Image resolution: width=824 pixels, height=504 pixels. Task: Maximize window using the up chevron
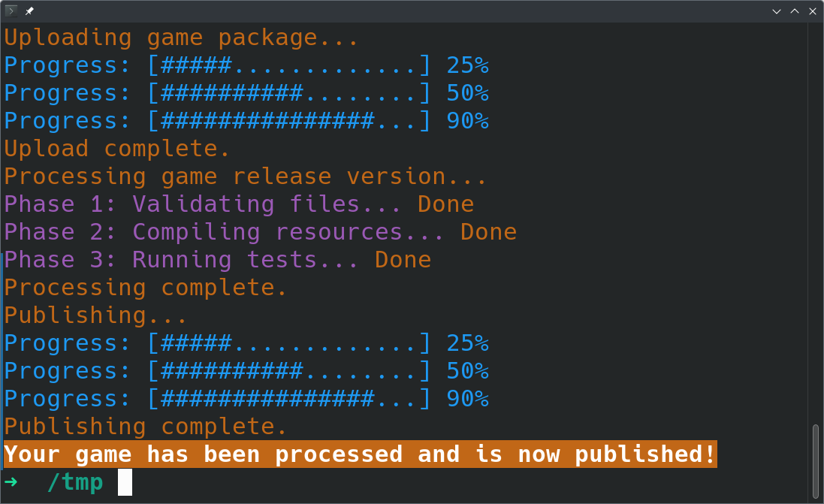pos(795,11)
